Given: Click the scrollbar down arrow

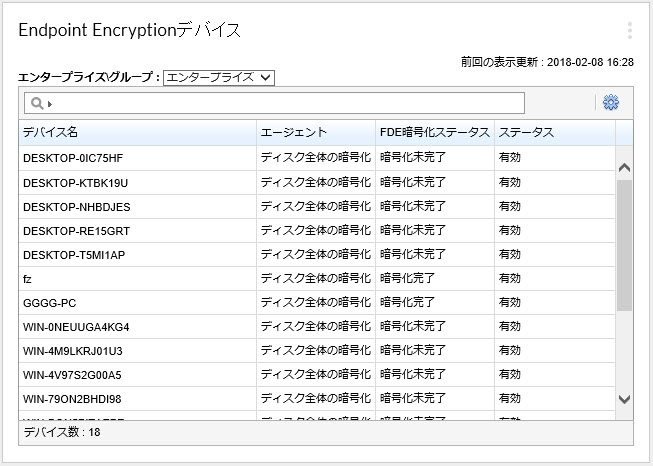Looking at the screenshot, I should [x=625, y=398].
